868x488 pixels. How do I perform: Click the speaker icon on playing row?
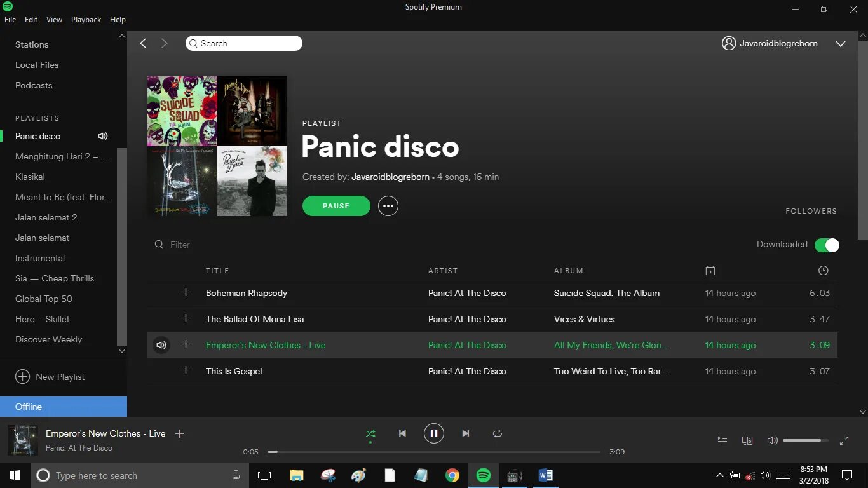(161, 345)
